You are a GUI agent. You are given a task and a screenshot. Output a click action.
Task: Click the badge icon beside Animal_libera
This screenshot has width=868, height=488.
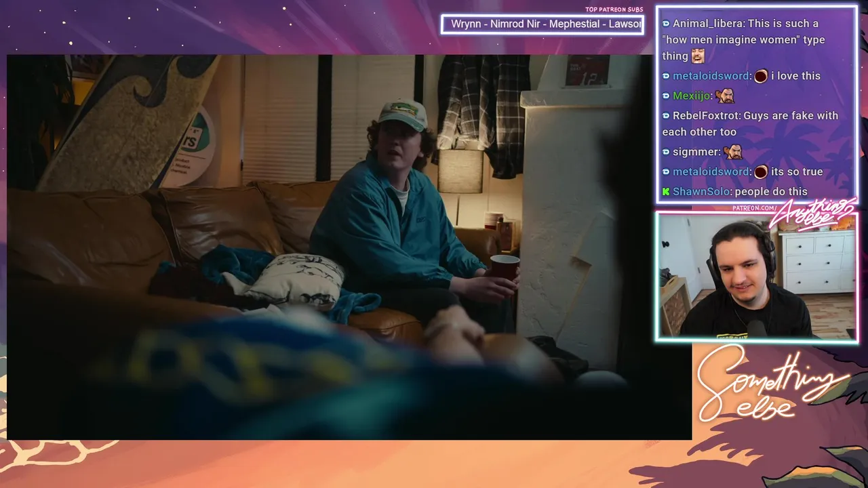point(666,24)
